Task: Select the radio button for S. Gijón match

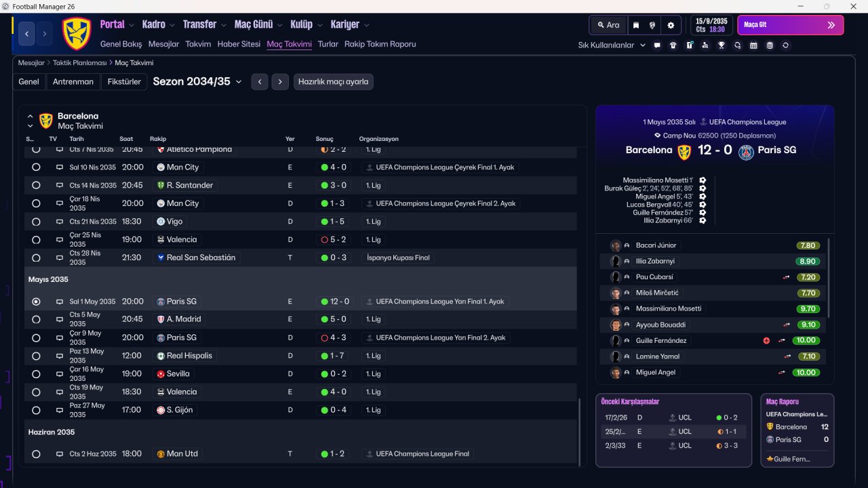Action: point(36,410)
